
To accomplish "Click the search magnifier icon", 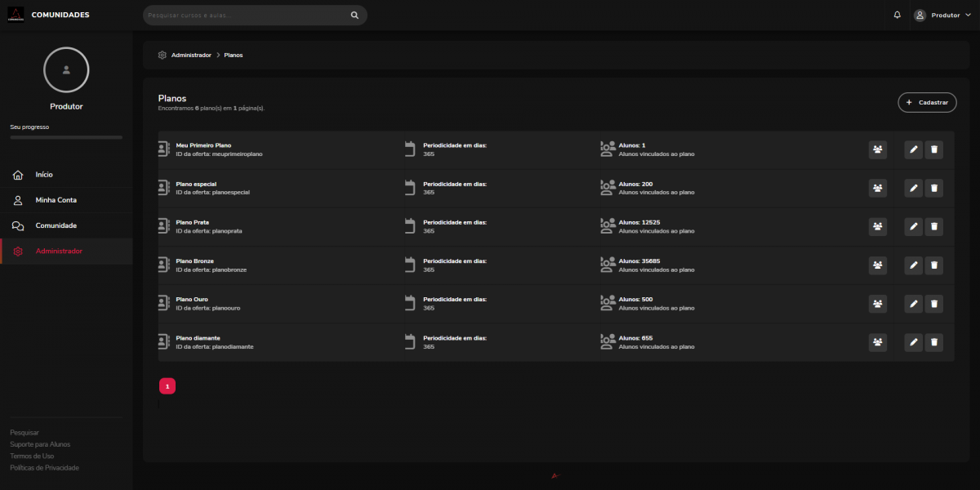I will 354,15.
